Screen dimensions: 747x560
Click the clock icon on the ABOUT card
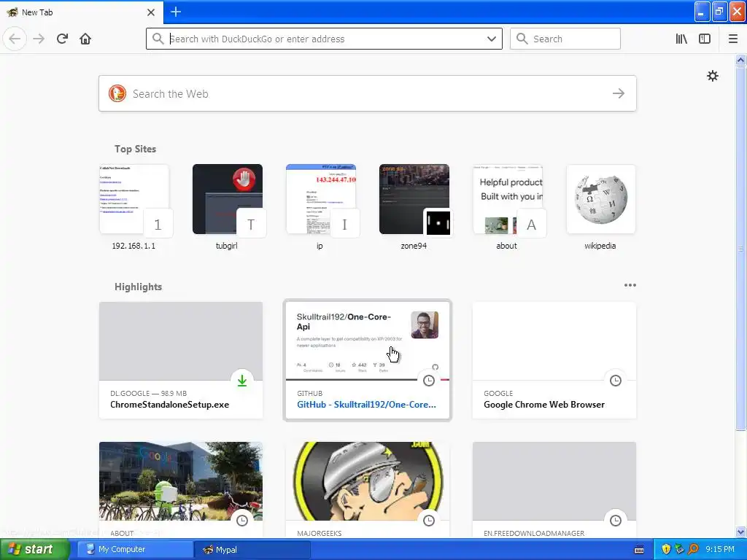point(242,521)
